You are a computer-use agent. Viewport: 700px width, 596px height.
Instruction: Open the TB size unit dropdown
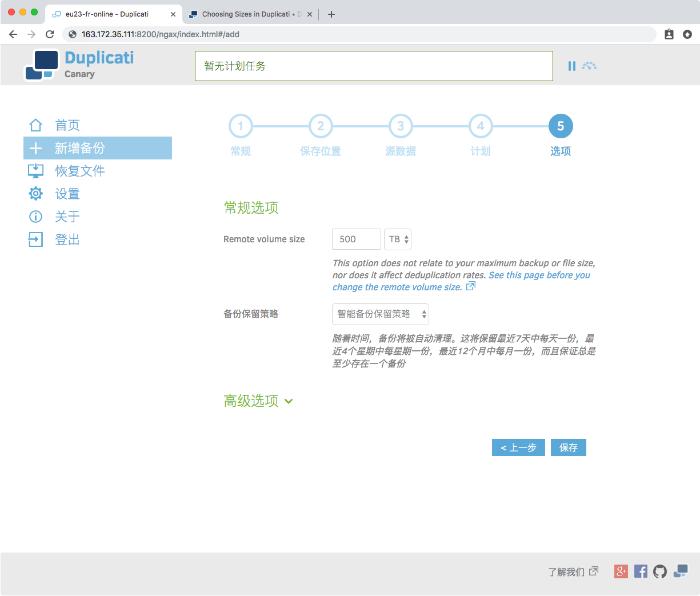click(398, 239)
